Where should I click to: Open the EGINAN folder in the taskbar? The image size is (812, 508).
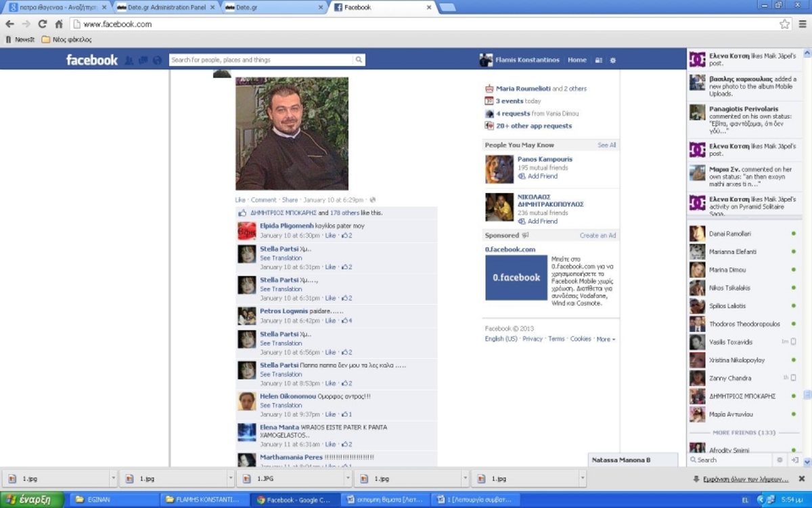coord(115,500)
